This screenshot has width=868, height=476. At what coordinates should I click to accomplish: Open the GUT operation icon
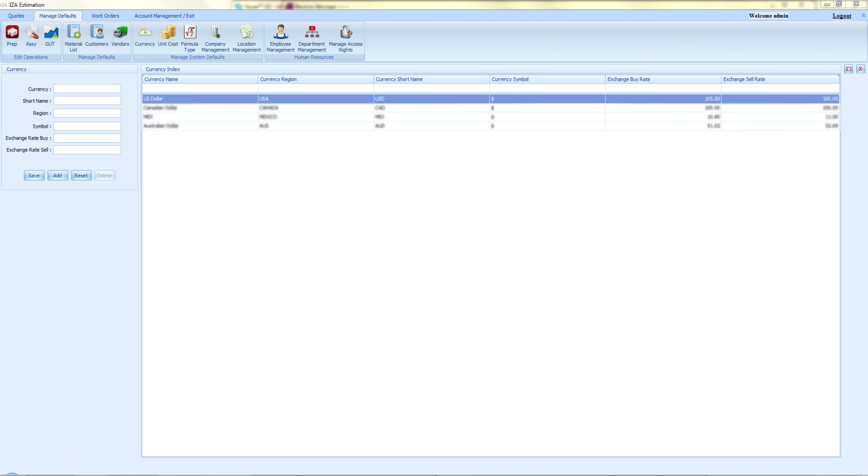[50, 36]
